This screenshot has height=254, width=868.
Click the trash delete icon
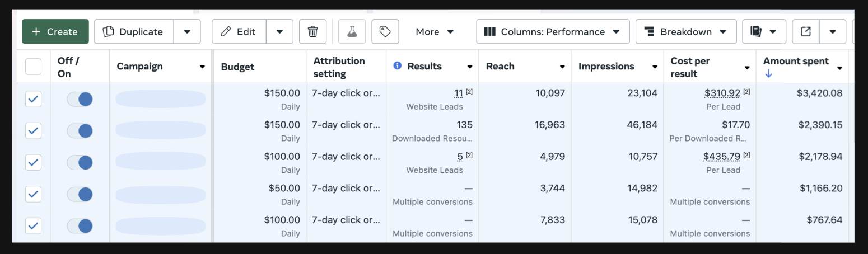(312, 32)
